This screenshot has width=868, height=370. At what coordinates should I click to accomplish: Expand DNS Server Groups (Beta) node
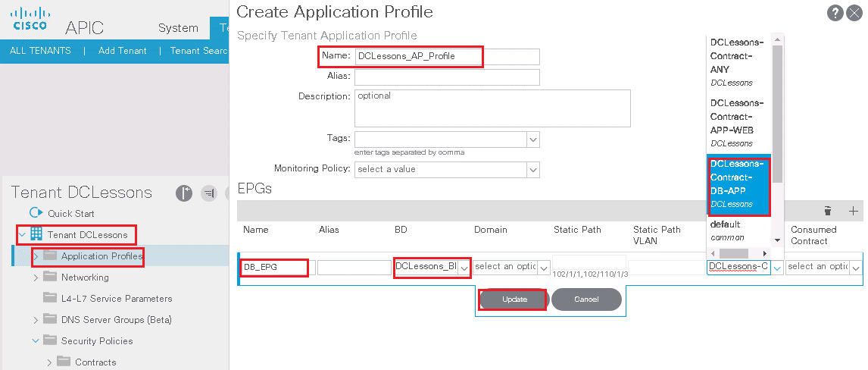pos(36,320)
